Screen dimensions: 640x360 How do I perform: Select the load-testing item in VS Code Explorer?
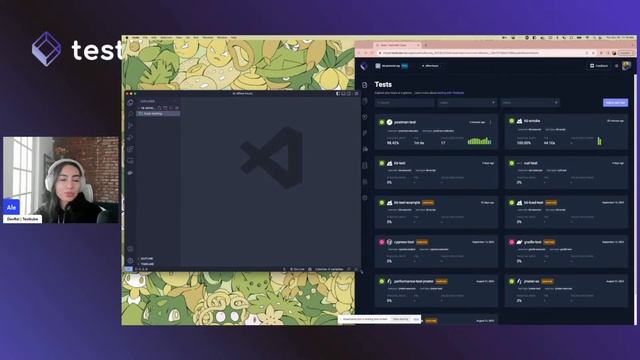tap(158, 113)
